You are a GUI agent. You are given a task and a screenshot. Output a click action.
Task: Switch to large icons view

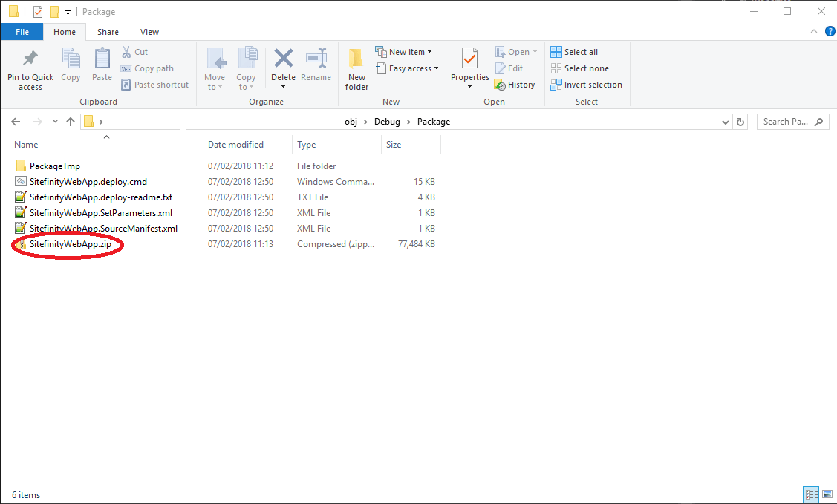(x=827, y=494)
